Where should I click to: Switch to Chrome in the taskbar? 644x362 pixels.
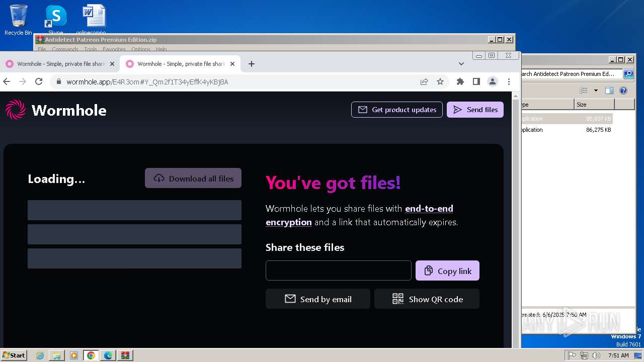pos(91,355)
